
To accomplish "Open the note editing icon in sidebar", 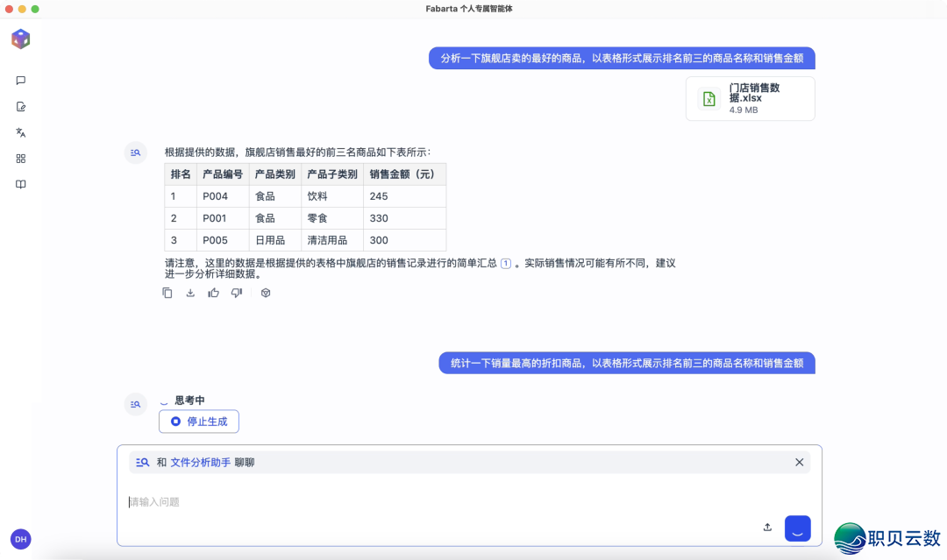I will [21, 107].
